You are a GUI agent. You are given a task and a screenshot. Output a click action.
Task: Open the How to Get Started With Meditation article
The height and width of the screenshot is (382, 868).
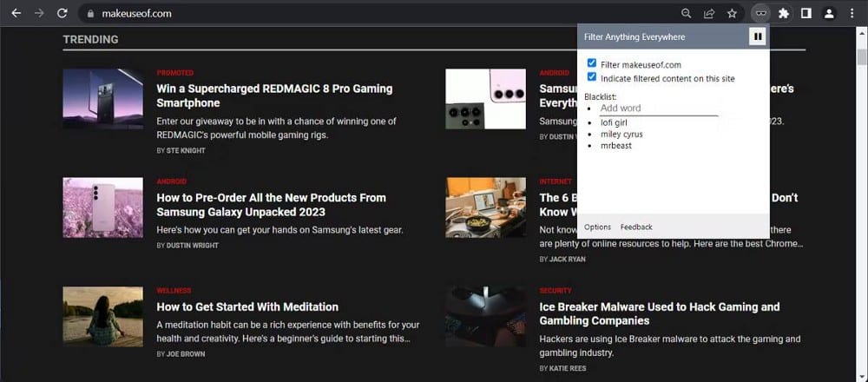pyautogui.click(x=247, y=306)
